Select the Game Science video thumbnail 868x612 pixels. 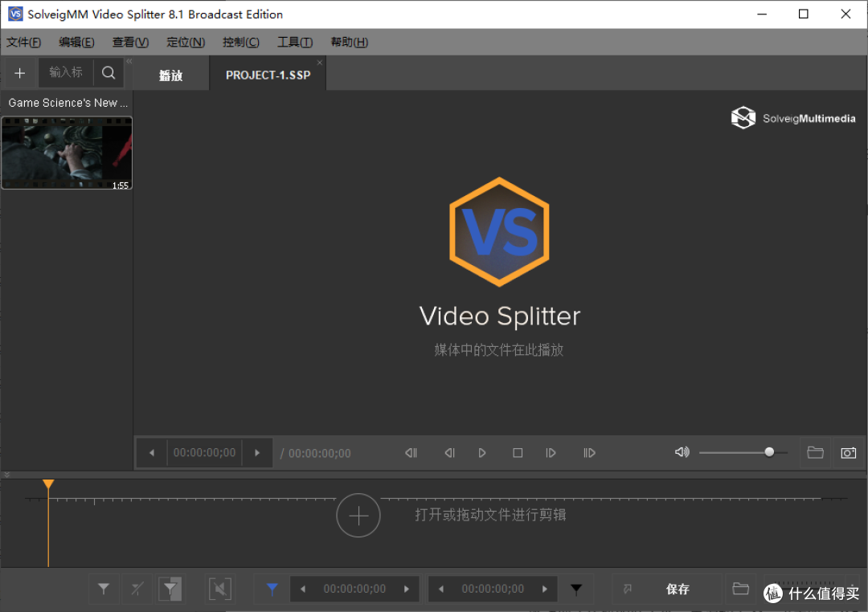pos(67,153)
